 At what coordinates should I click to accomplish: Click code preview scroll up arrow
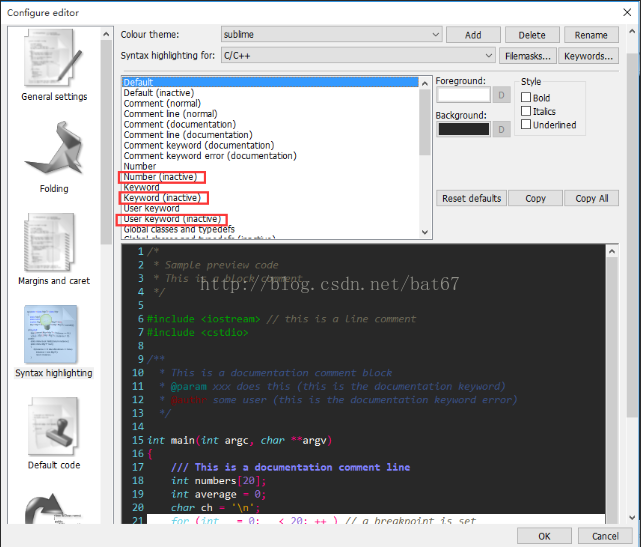point(612,251)
